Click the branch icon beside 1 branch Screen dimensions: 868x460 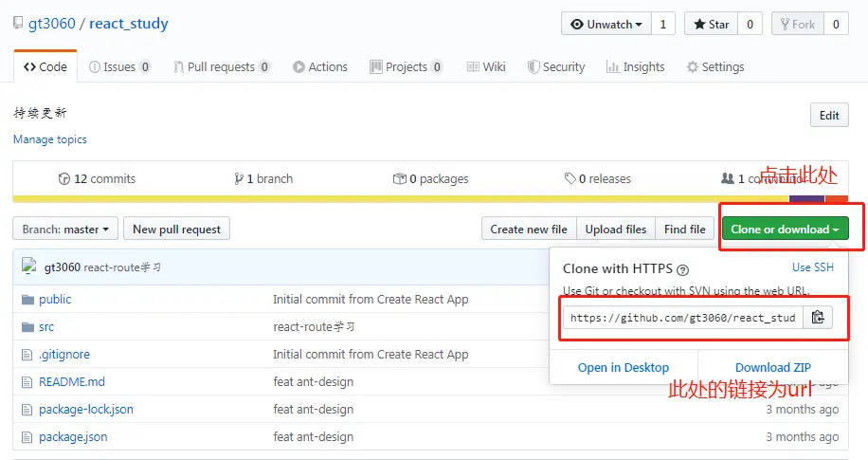239,179
